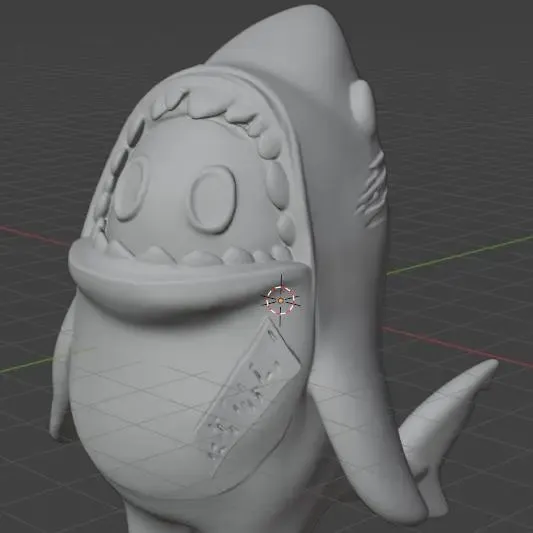Select the embossed tag on belly
533x533 pixels.
[x=248, y=398]
